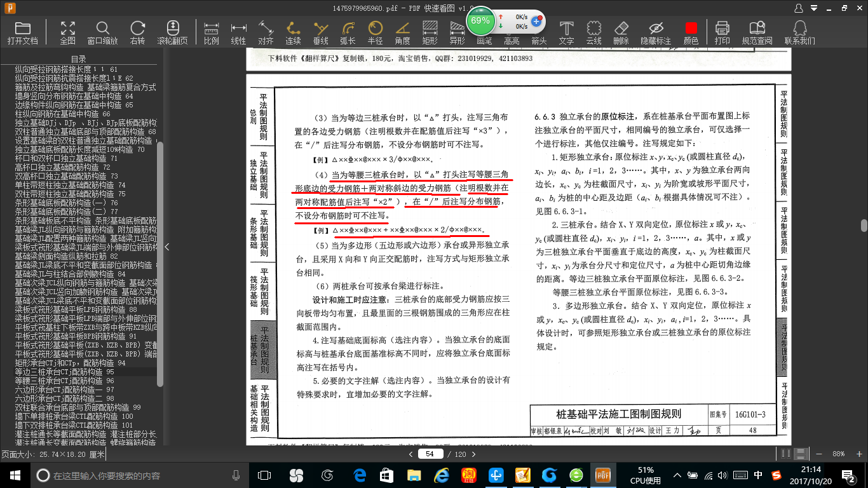
Task: Open bookmark 条形基础底板配筋构造(一) 76
Action: click(x=66, y=203)
